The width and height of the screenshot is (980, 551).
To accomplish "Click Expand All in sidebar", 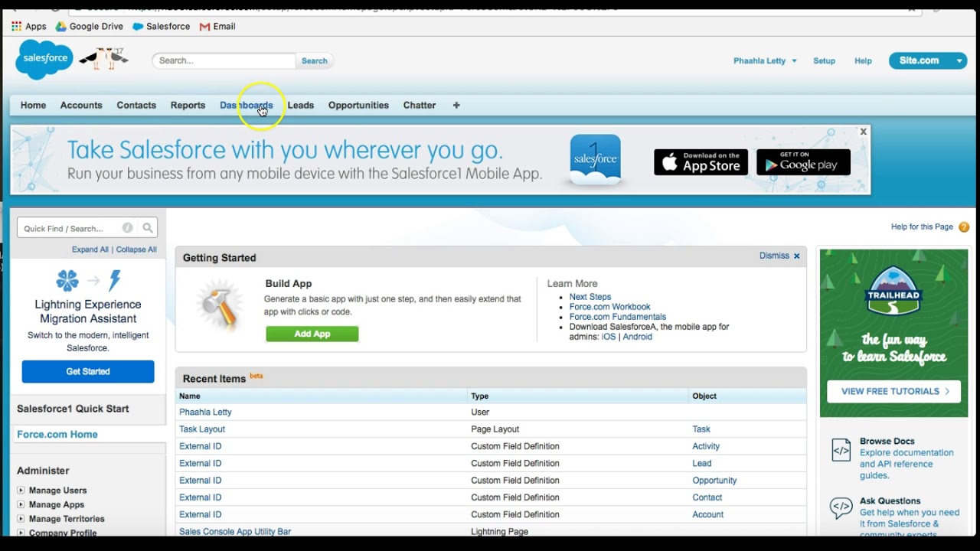I will [90, 249].
